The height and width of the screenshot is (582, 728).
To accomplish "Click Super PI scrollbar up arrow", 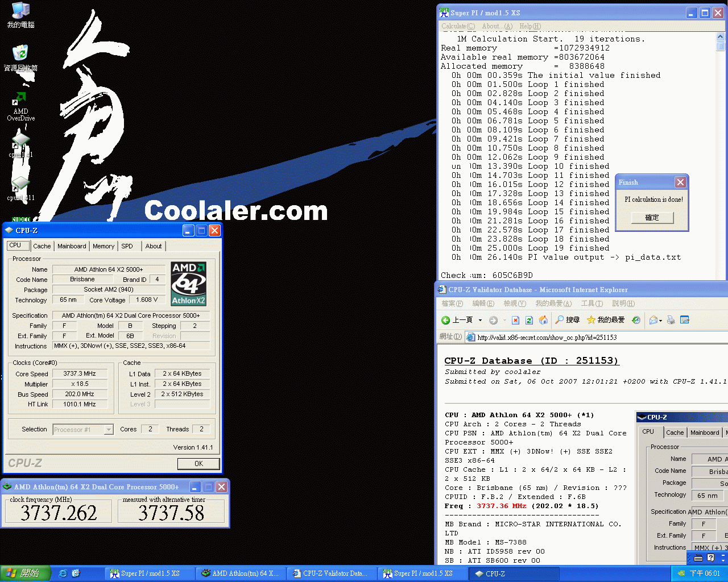I will pos(721,37).
